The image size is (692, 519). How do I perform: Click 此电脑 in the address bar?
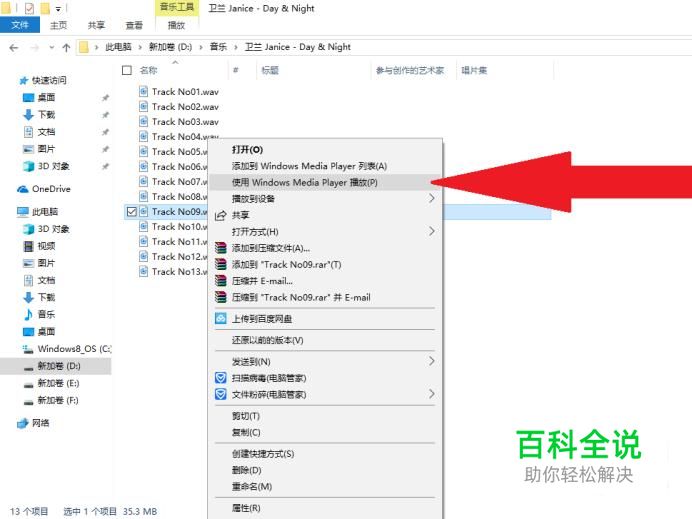[x=118, y=47]
